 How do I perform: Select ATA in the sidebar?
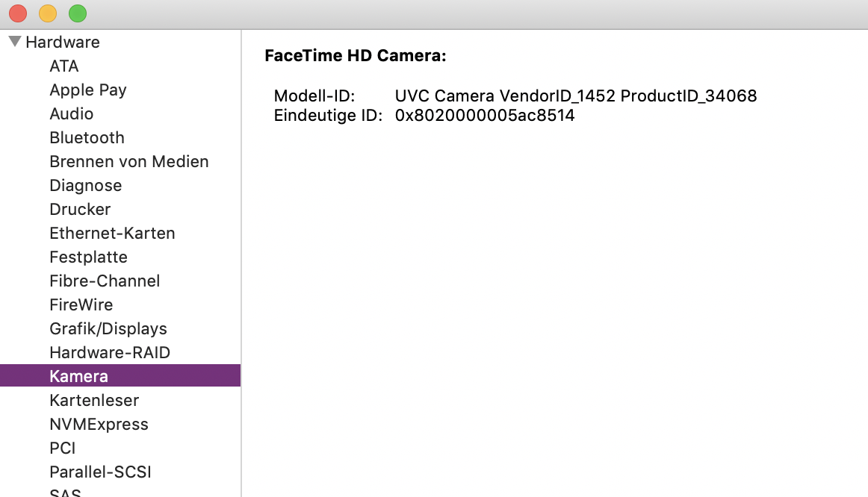pyautogui.click(x=64, y=66)
